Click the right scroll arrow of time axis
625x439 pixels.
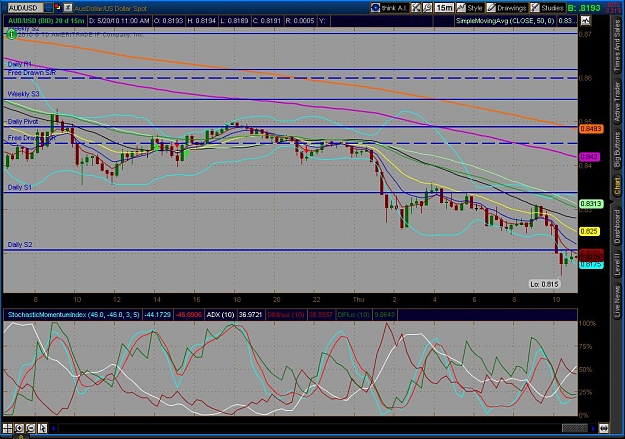click(593, 429)
